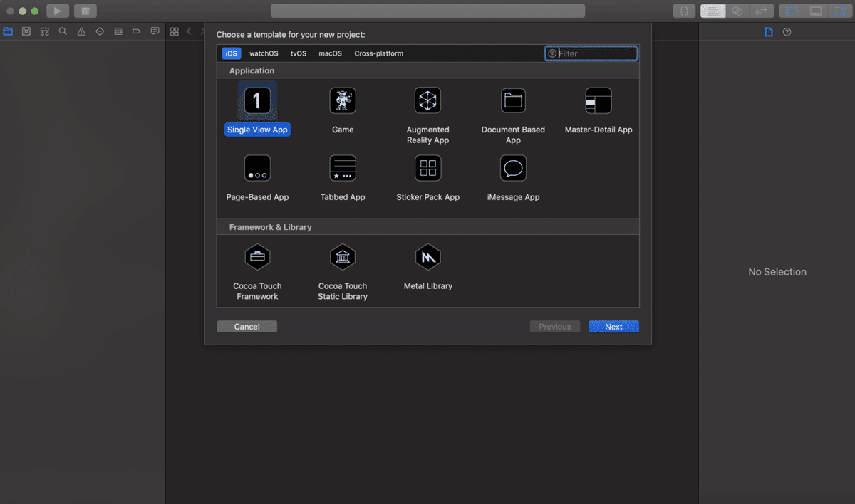The image size is (855, 504).
Task: Select the iMessage App template
Action: point(513,168)
